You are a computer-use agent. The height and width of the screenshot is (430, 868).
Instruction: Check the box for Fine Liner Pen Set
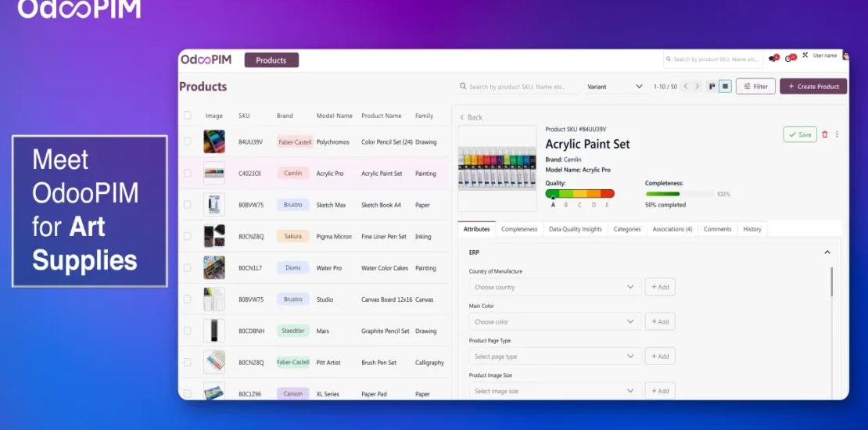coord(187,236)
